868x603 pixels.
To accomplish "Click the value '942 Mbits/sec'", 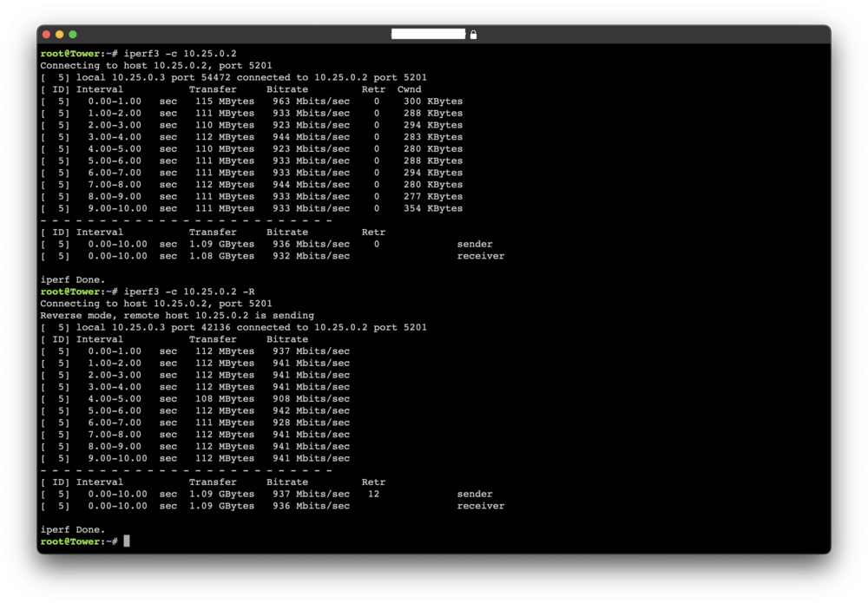I will point(311,411).
